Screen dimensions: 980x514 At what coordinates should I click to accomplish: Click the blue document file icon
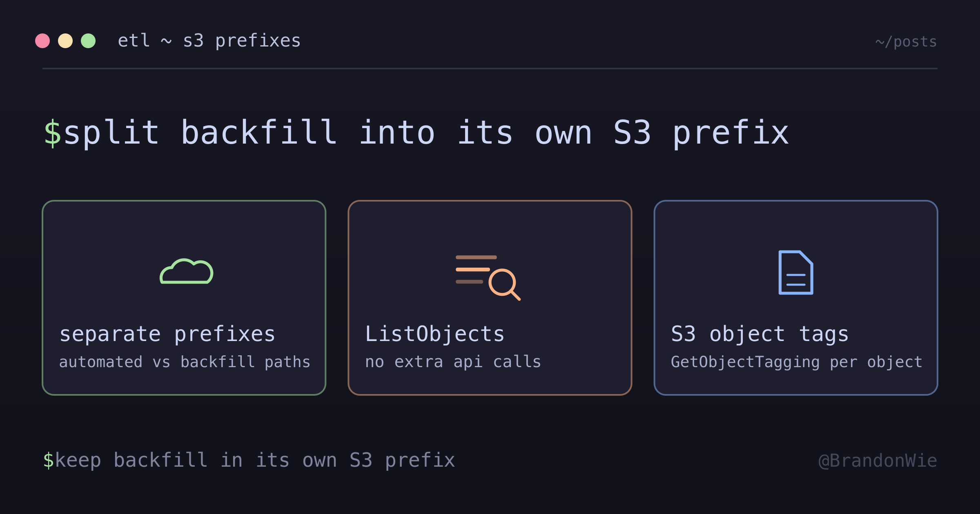(x=796, y=273)
